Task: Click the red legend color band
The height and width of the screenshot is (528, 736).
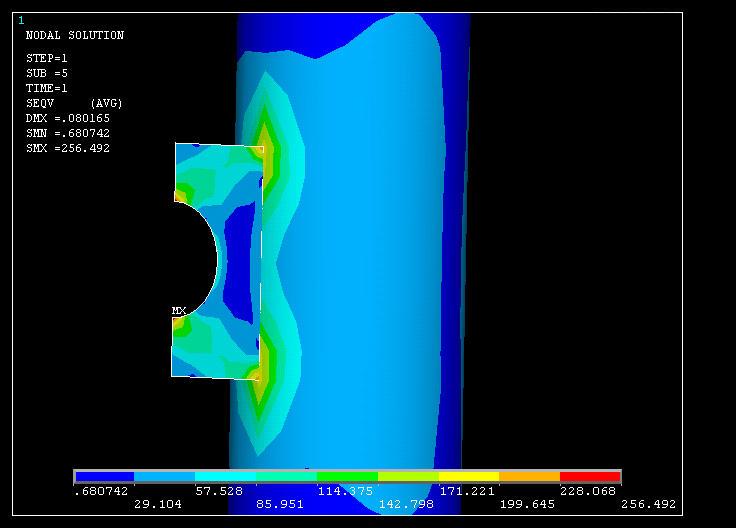Action: click(x=590, y=476)
